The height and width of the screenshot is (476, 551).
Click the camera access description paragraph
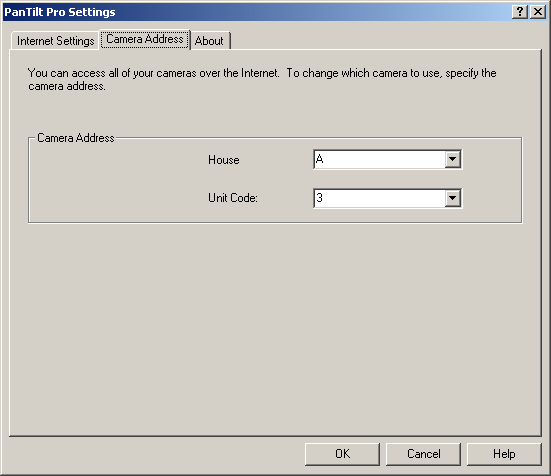point(262,79)
